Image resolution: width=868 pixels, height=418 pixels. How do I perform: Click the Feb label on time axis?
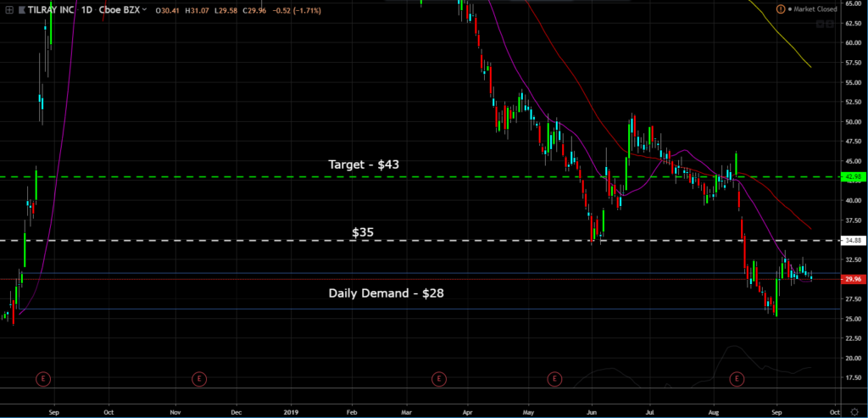click(352, 412)
